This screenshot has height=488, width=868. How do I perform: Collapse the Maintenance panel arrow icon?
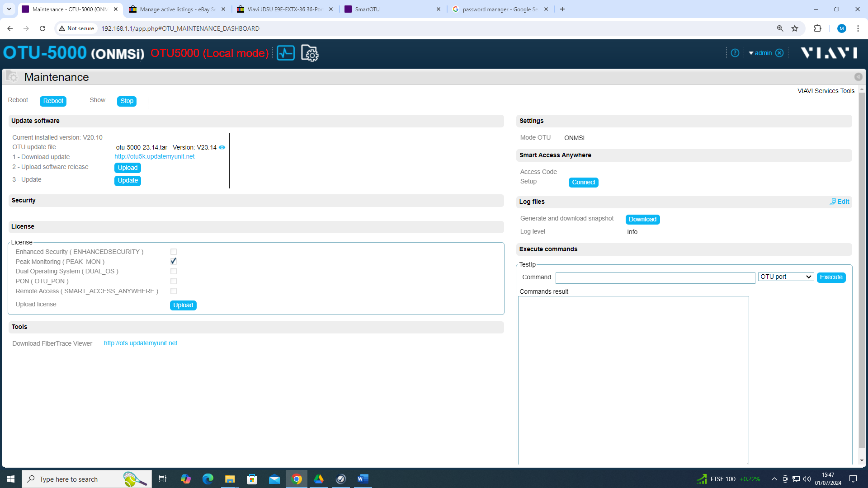coord(858,77)
